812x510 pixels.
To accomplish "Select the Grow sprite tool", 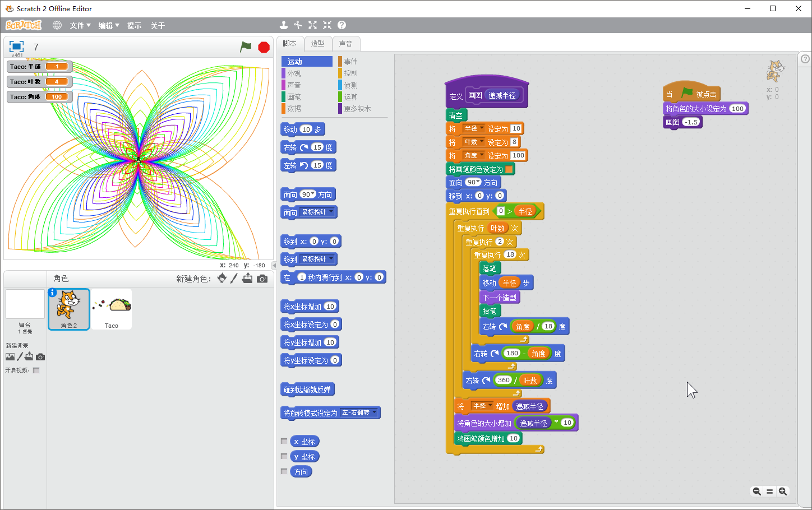I will point(313,25).
